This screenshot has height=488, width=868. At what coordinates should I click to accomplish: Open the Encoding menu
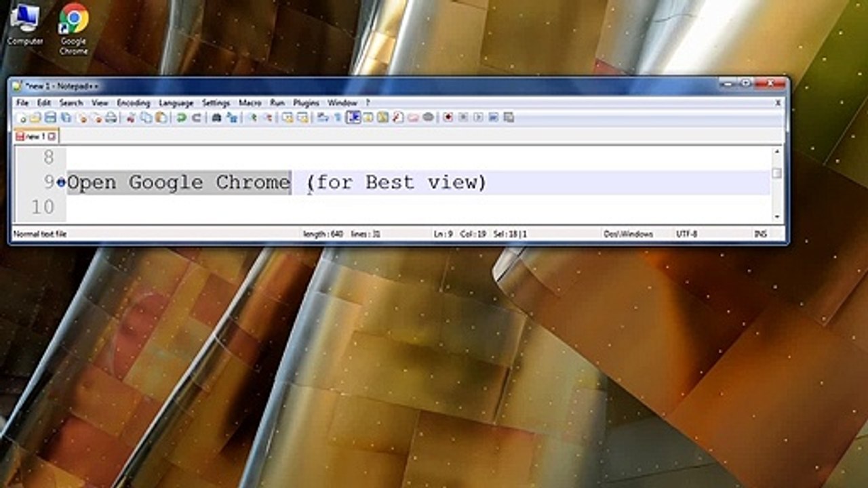(x=133, y=103)
